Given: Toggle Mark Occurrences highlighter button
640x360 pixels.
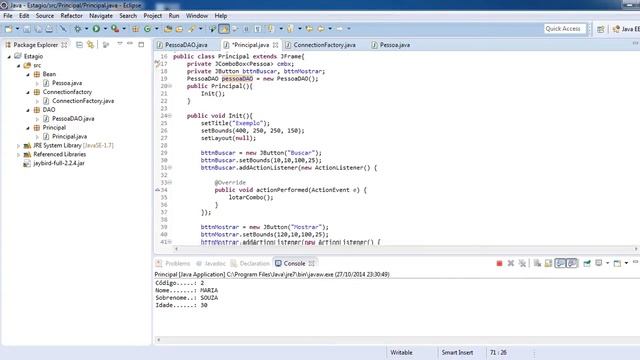Looking at the screenshot, I should click(x=224, y=29).
